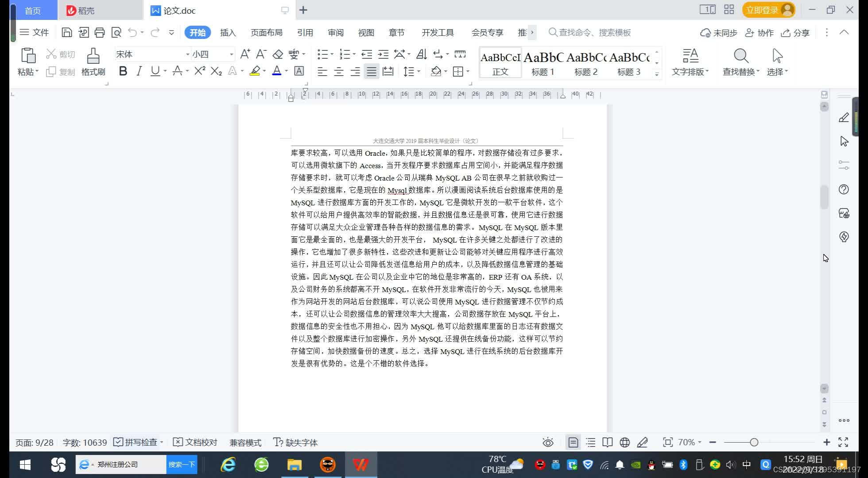
Task: Align text right
Action: [x=355, y=71]
